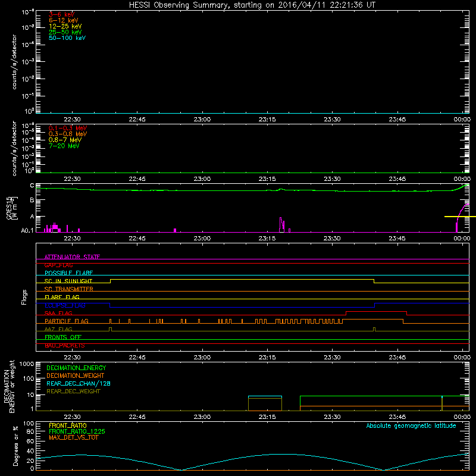The height and width of the screenshot is (476, 476).
Task: Click the magenta GOES spike near 23:18
Action: click(281, 225)
